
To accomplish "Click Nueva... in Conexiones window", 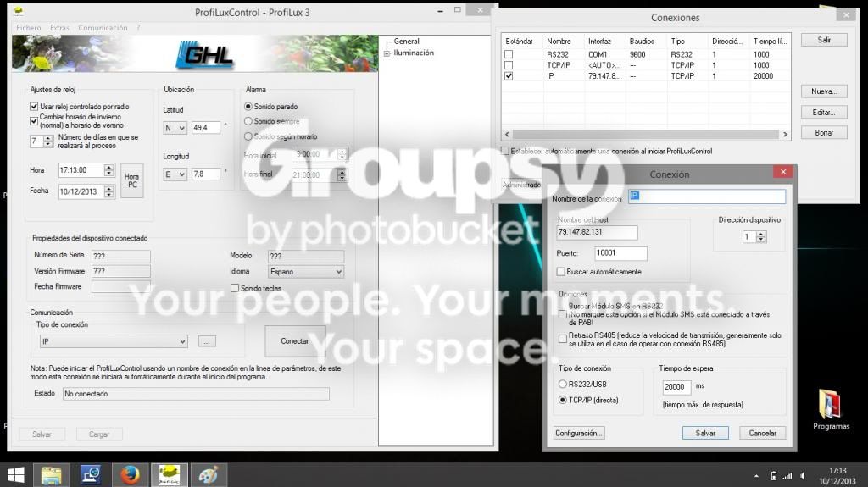I will pos(824,91).
